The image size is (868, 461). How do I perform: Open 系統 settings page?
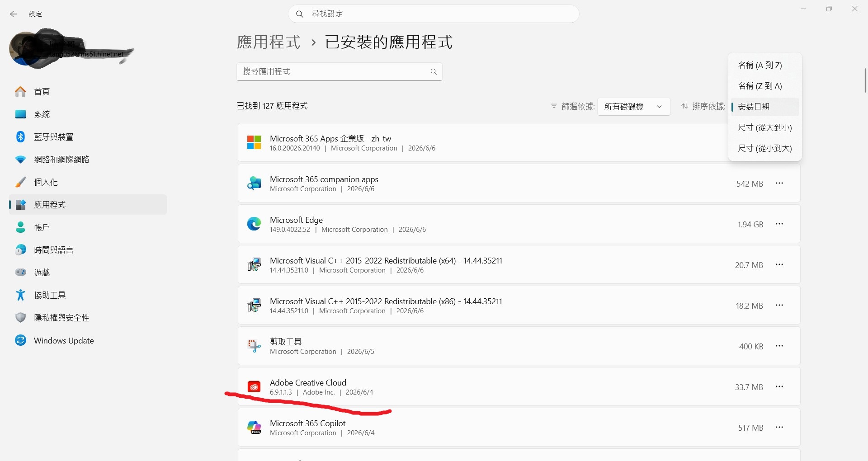coord(88,114)
